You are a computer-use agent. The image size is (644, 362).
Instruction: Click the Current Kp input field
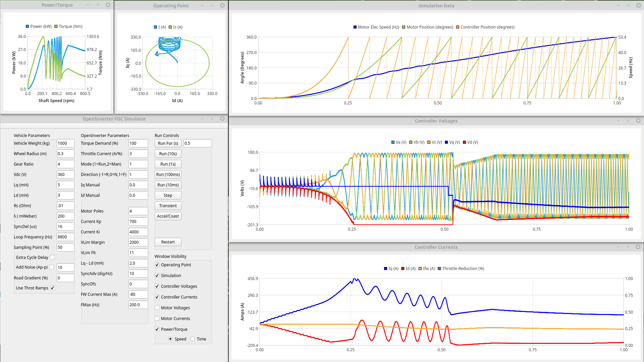[x=138, y=222]
